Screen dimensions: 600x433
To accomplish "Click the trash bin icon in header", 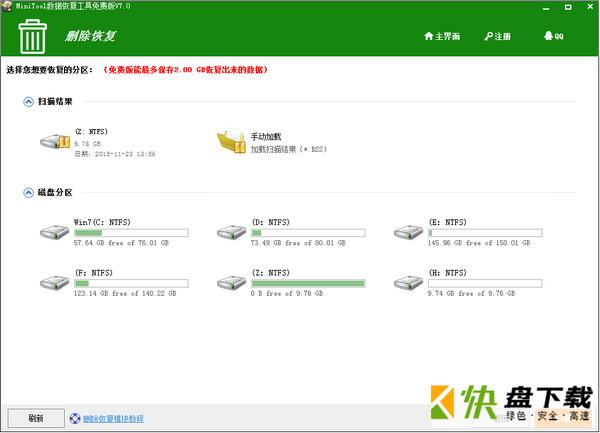I will pyautogui.click(x=32, y=36).
